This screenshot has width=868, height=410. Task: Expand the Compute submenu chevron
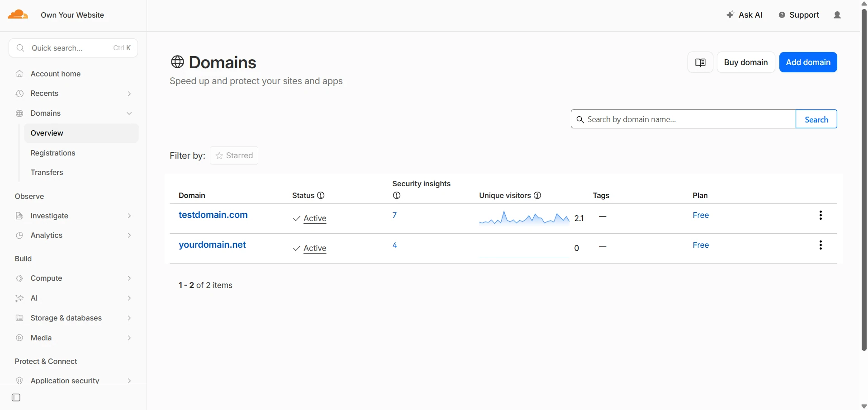click(x=129, y=278)
